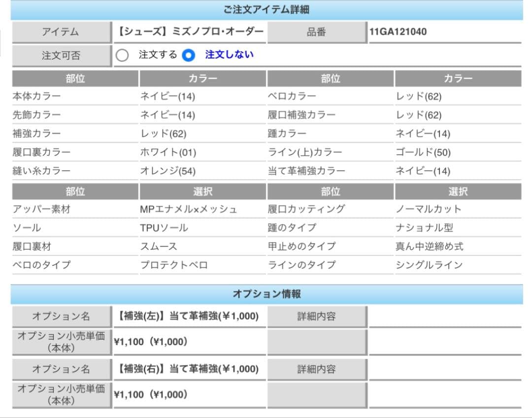The image size is (532, 418).
Task: Select the 注文しない radio button
Action: click(188, 55)
